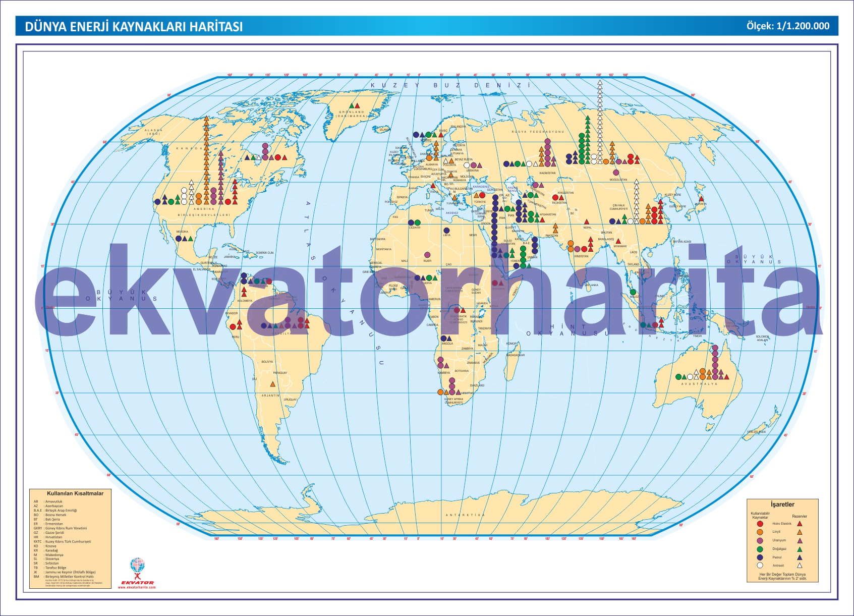854x616 pixels.
Task: Click the orange Linyit circle in the legend
Action: tap(760, 532)
